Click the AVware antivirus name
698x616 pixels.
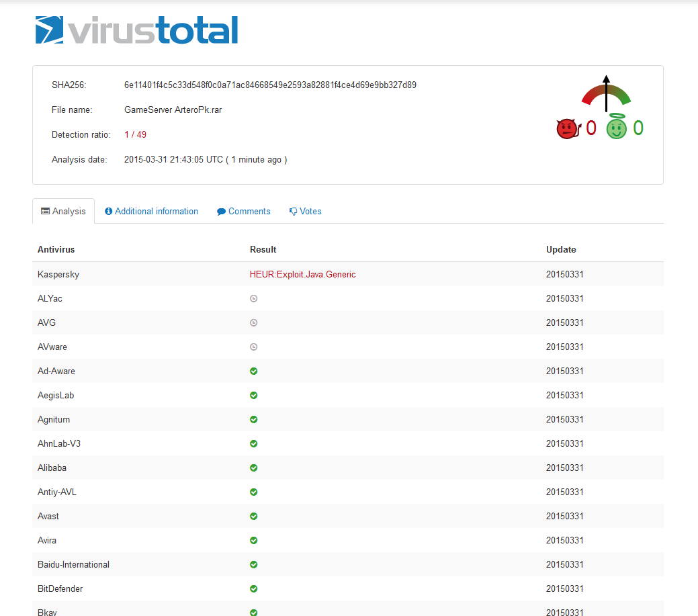pyautogui.click(x=52, y=347)
